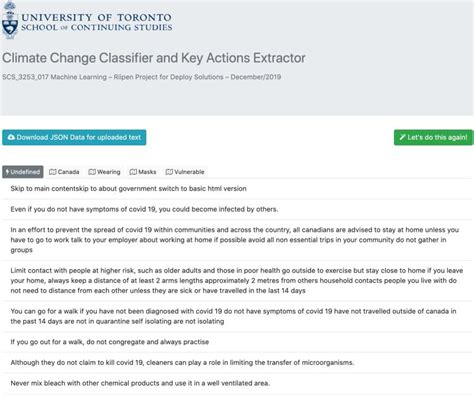The image size is (474, 395).
Task: Download JSON Data for uploaded text
Action: pos(74,137)
